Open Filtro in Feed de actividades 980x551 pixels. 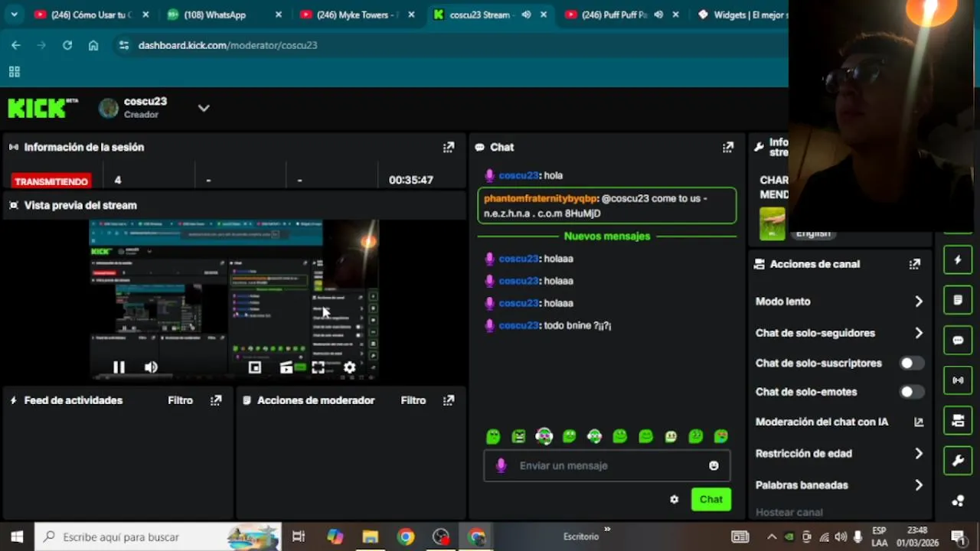(181, 400)
